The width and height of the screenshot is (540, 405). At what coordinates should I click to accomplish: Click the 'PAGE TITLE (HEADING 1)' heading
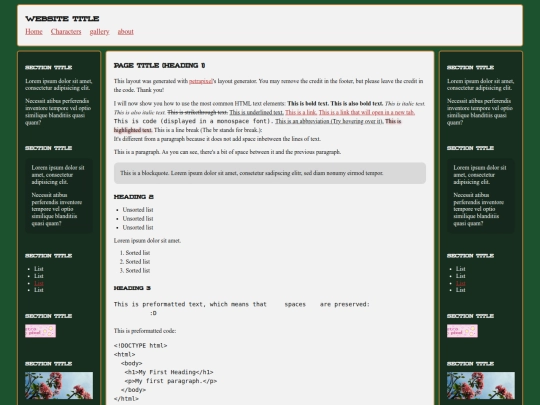pos(159,65)
